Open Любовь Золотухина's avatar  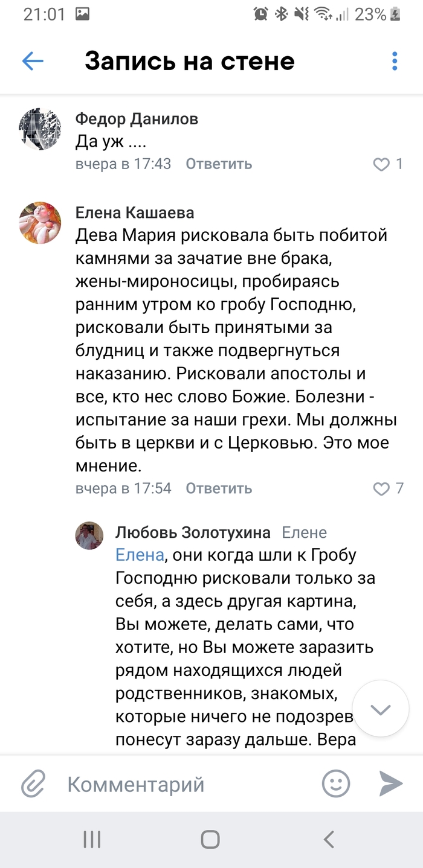89,536
